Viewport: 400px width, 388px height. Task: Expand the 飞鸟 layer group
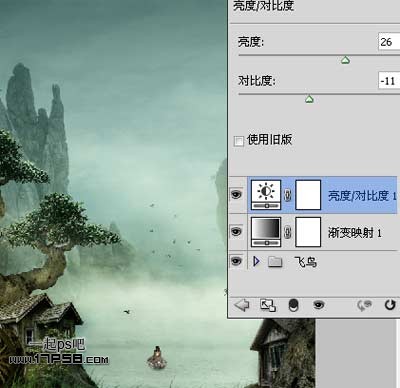(256, 261)
